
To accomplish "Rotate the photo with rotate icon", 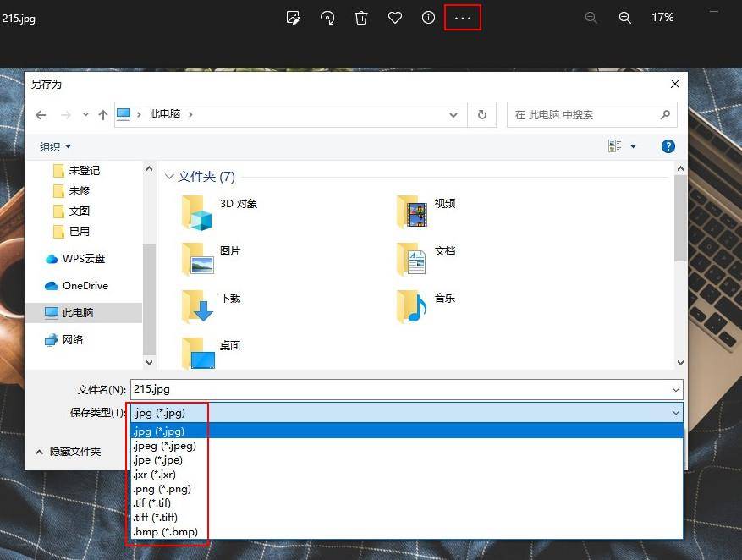I will (x=327, y=18).
